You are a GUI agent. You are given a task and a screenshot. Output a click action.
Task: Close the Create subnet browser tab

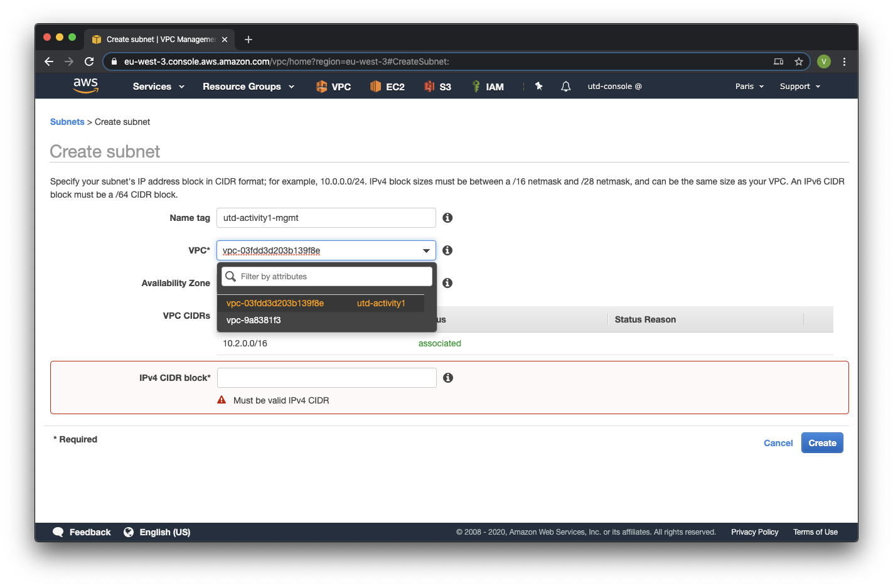pyautogui.click(x=225, y=40)
